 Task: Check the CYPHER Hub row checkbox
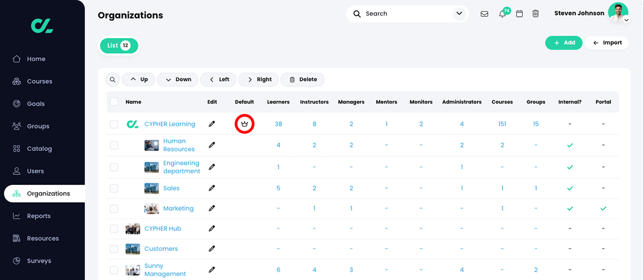114,229
